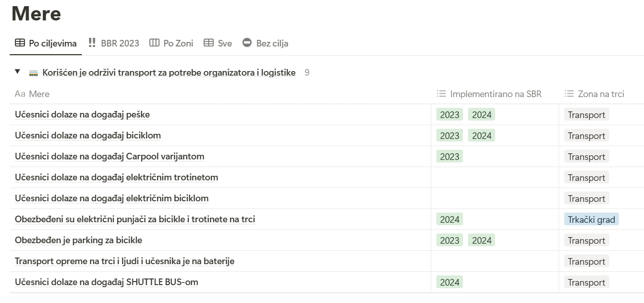Click the blue Trkački grad tag
Viewport: 644px width, 303px height.
click(592, 219)
